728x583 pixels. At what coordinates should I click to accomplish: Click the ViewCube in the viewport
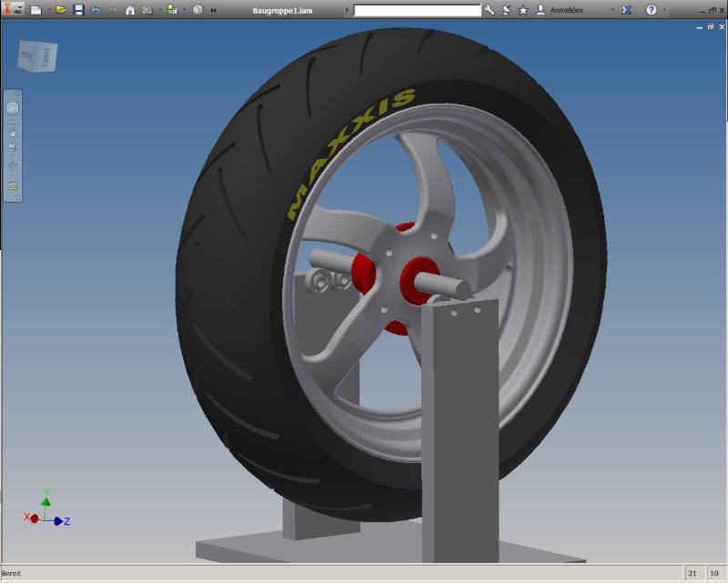pos(37,56)
